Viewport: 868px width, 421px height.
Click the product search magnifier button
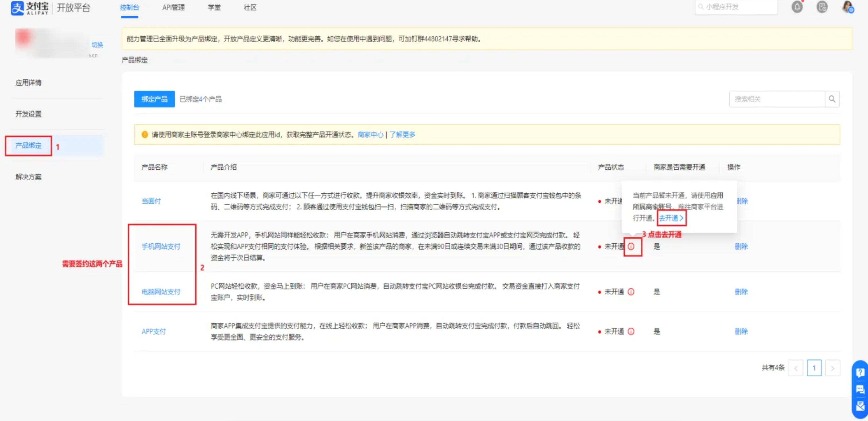click(832, 99)
